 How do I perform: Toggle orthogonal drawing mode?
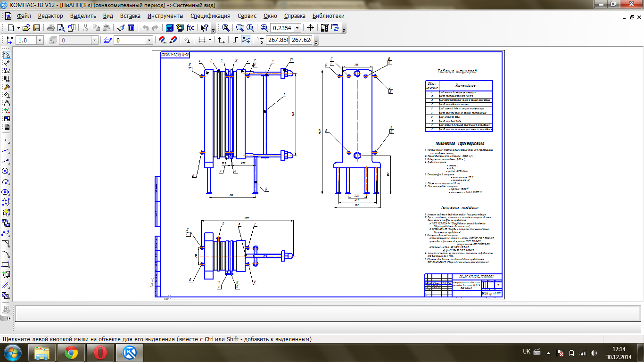[x=235, y=40]
